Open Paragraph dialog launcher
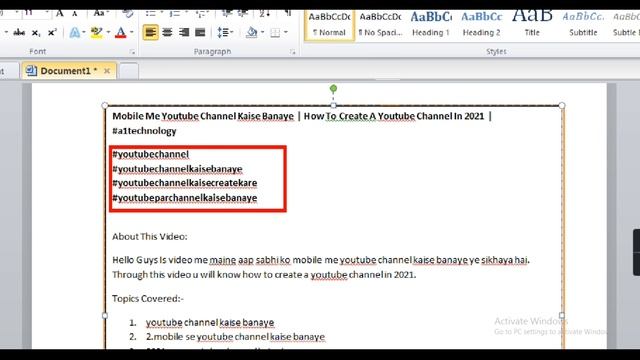Screen dimensions: 640x360 293,52
